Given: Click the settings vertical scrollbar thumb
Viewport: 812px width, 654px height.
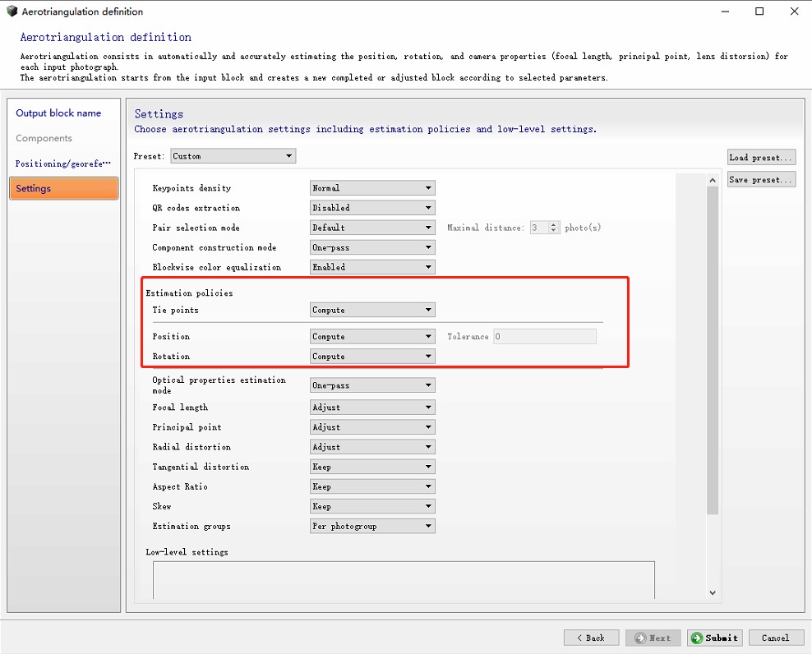Looking at the screenshot, I should (x=713, y=350).
